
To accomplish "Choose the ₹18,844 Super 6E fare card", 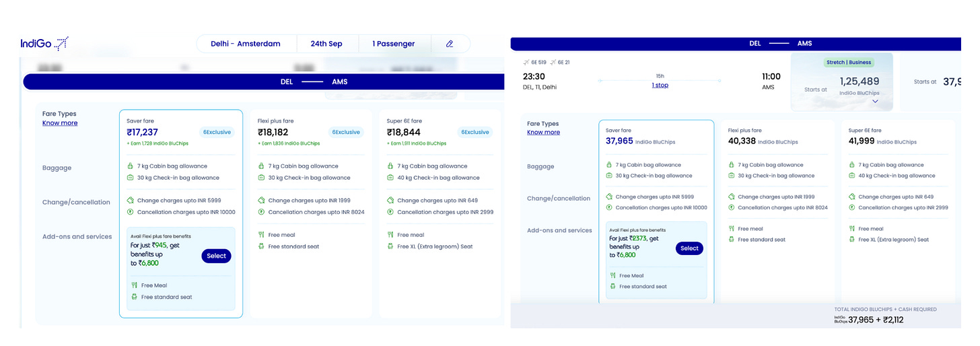I will point(440,213).
